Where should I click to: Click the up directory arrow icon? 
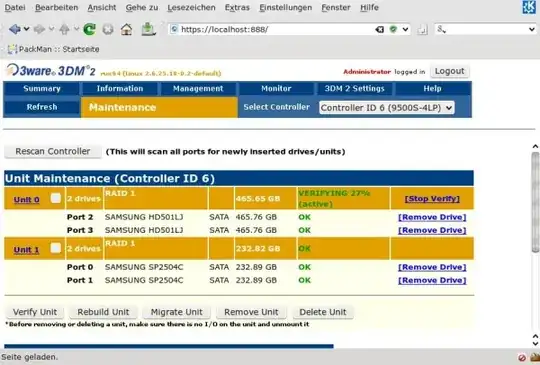[x=64, y=29]
